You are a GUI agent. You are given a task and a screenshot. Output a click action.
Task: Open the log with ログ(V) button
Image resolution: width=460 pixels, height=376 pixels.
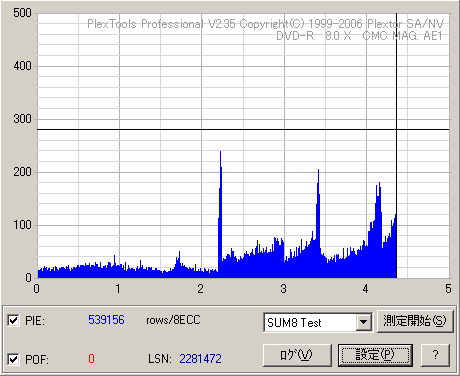click(297, 355)
